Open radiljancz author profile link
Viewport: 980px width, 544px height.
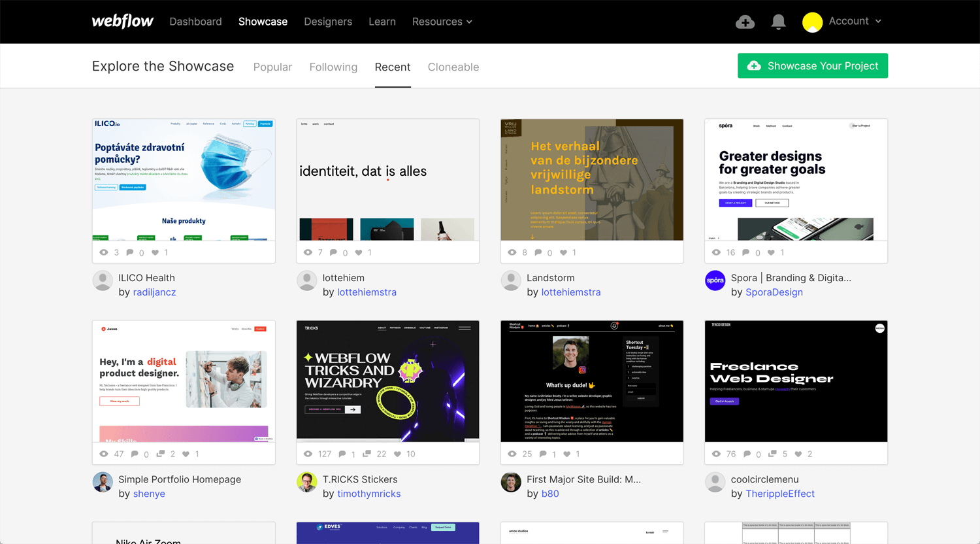point(154,292)
